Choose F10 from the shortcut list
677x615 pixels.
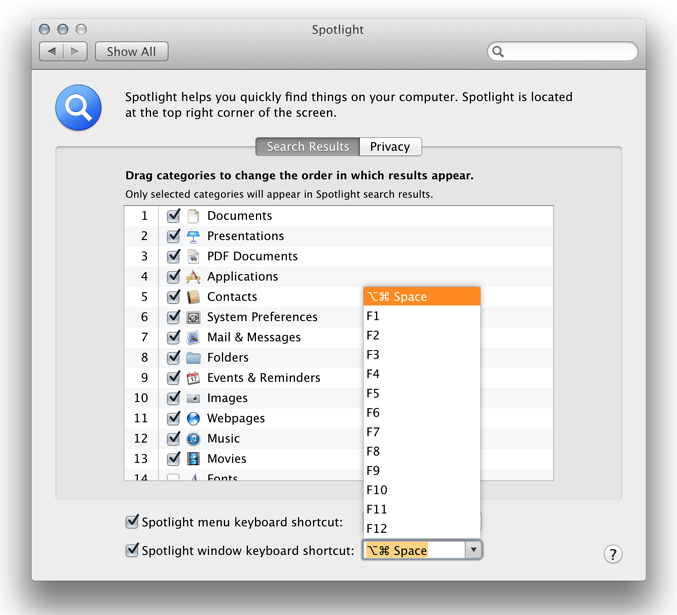click(422, 490)
